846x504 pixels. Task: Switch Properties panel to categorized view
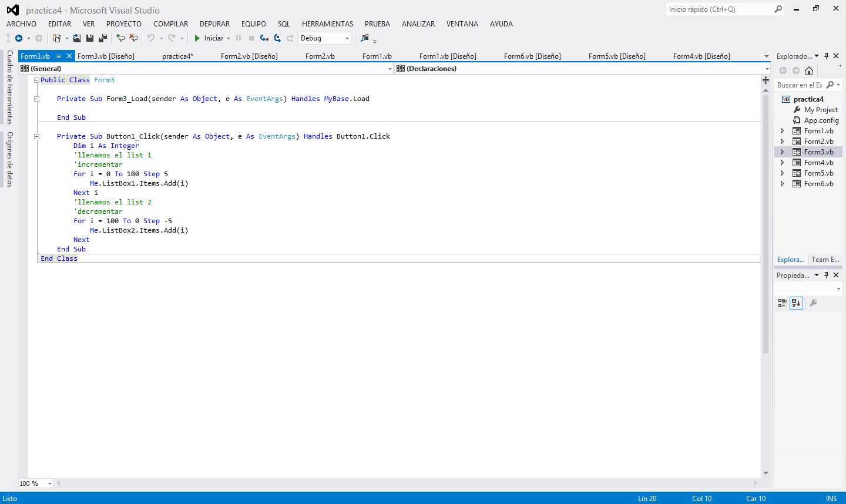782,303
